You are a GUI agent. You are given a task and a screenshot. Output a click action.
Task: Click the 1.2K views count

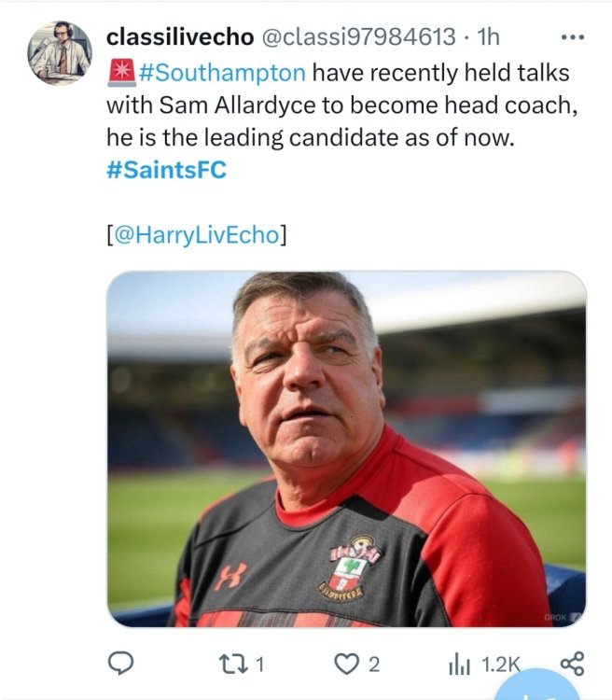pyautogui.click(x=499, y=664)
